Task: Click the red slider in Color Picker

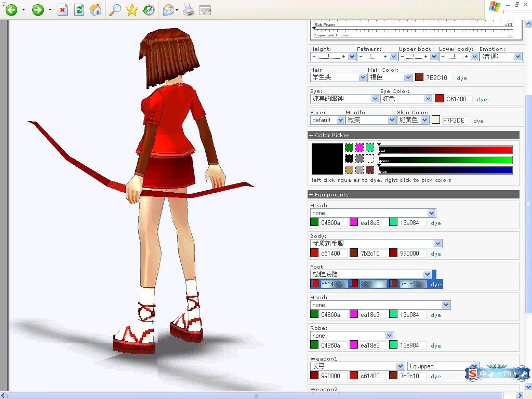Action: pyautogui.click(x=445, y=150)
